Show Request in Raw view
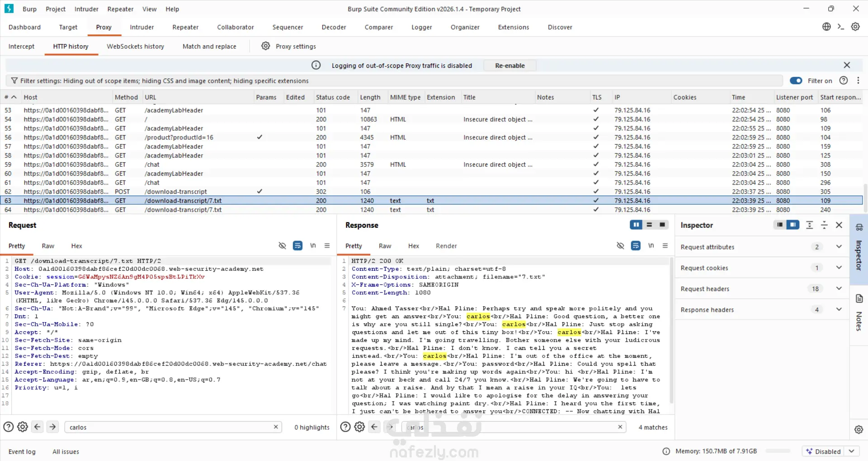The image size is (868, 461). point(48,246)
